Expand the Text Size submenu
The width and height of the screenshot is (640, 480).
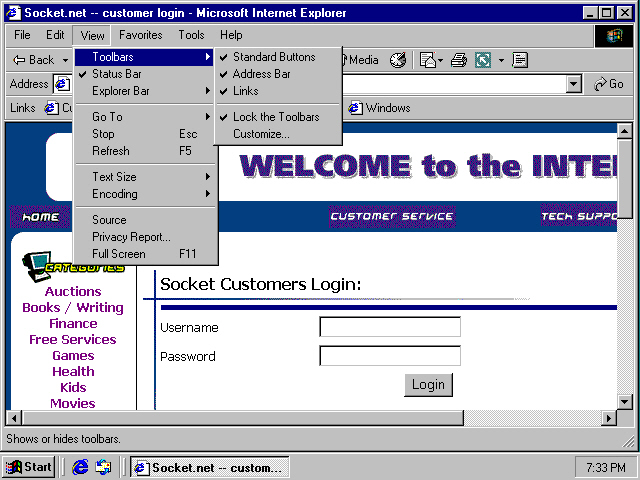point(144,177)
